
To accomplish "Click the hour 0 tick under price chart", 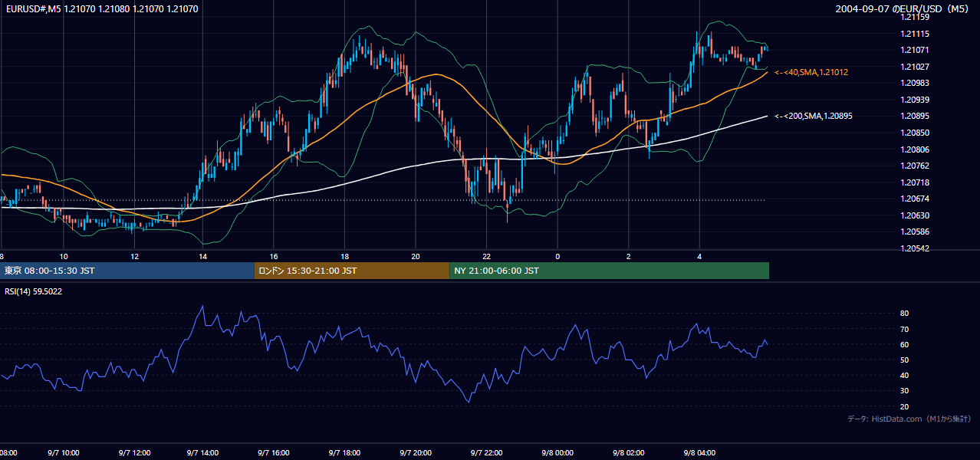I will tap(557, 256).
